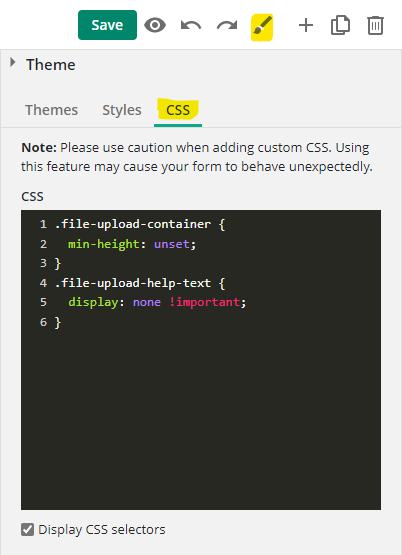Redo the last undone change
The image size is (402, 555).
click(x=227, y=25)
